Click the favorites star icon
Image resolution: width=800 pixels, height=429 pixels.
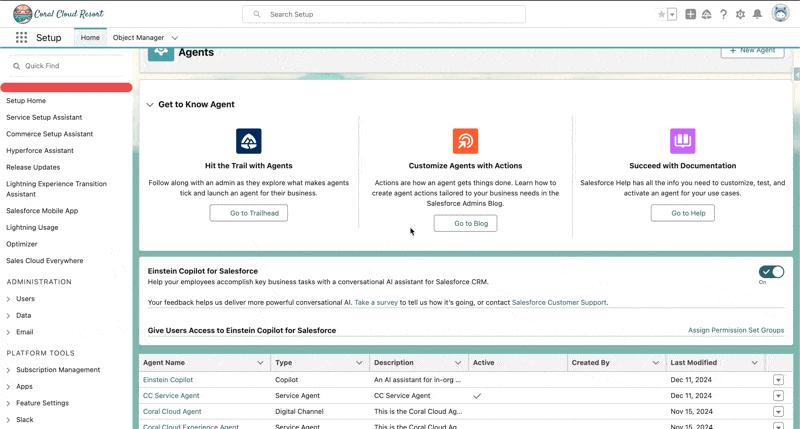662,14
